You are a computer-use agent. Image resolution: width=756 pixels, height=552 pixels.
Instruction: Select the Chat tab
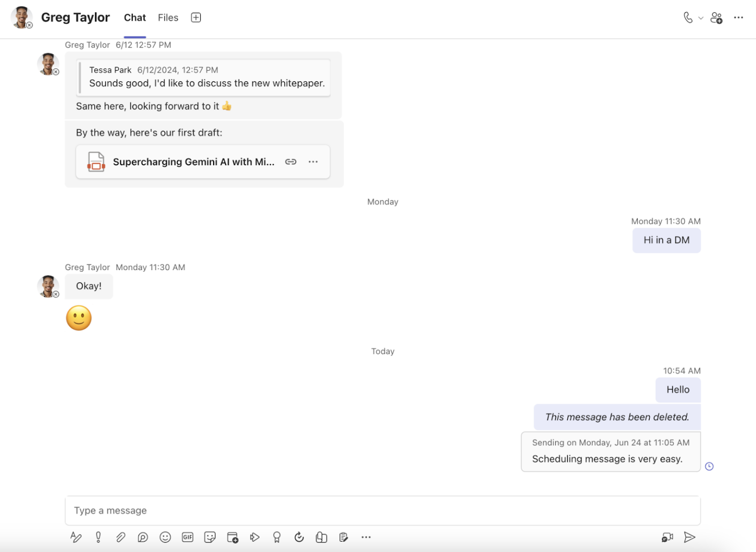(134, 17)
